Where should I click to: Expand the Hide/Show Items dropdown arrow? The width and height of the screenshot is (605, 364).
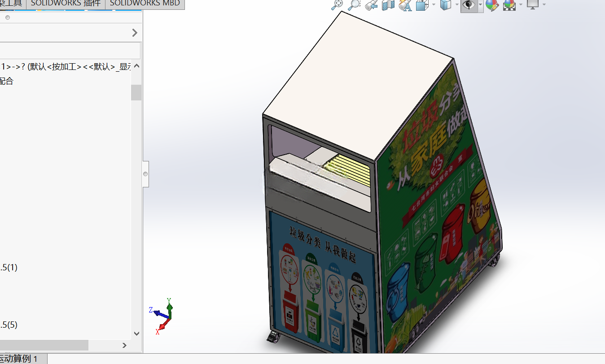[x=480, y=5]
